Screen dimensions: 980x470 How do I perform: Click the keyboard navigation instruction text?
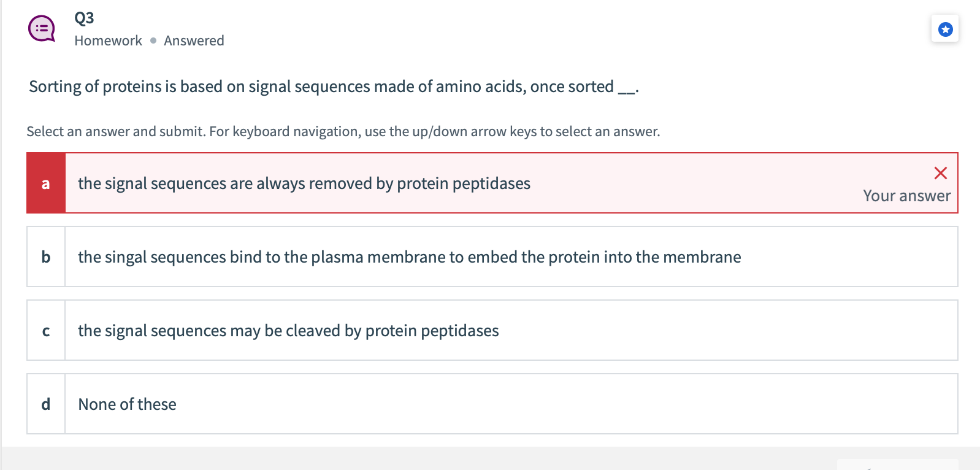[343, 131]
